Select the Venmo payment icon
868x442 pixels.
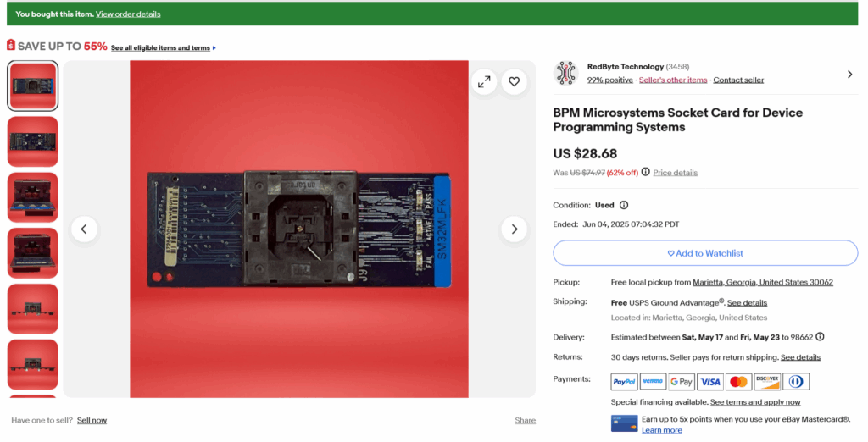pos(654,382)
